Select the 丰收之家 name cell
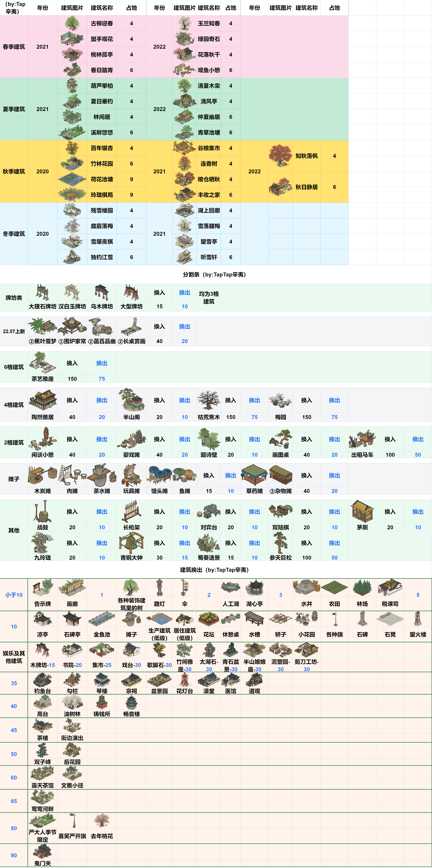This screenshot has height=868, width=432. pyautogui.click(x=209, y=194)
